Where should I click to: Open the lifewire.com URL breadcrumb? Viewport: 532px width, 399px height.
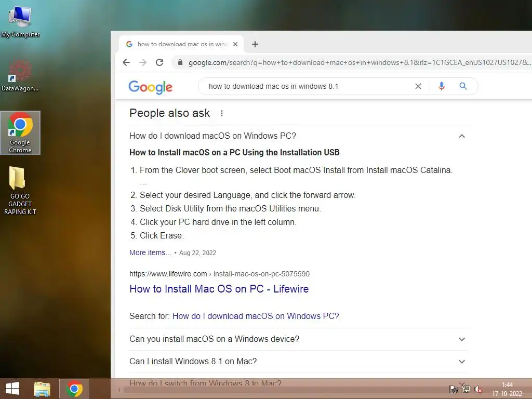click(x=219, y=274)
